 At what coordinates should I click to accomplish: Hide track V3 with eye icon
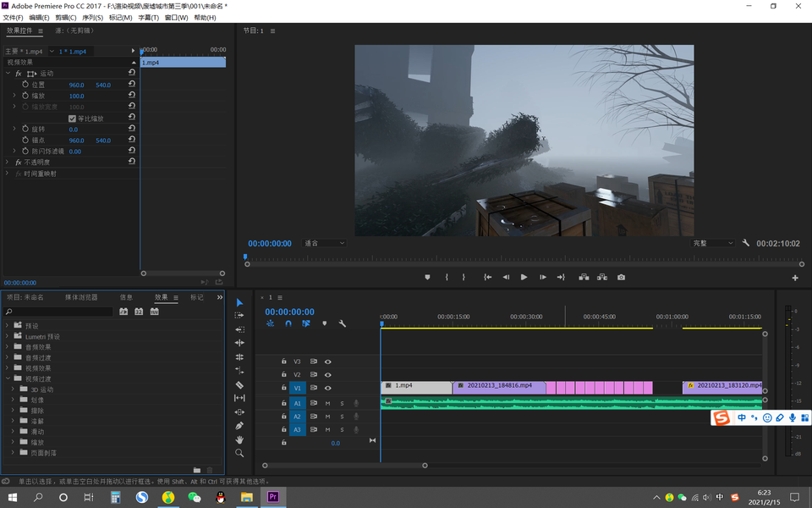click(x=328, y=362)
